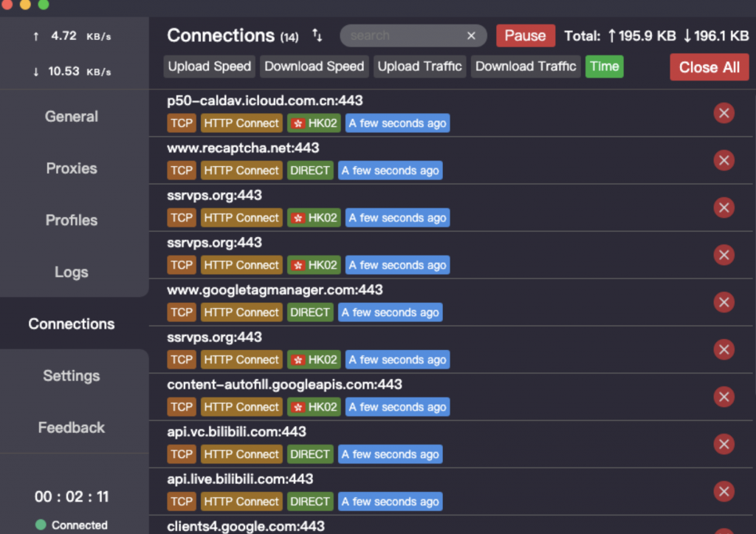
Task: Close the content-autofill.googleapis.com connection
Action: pos(724,397)
